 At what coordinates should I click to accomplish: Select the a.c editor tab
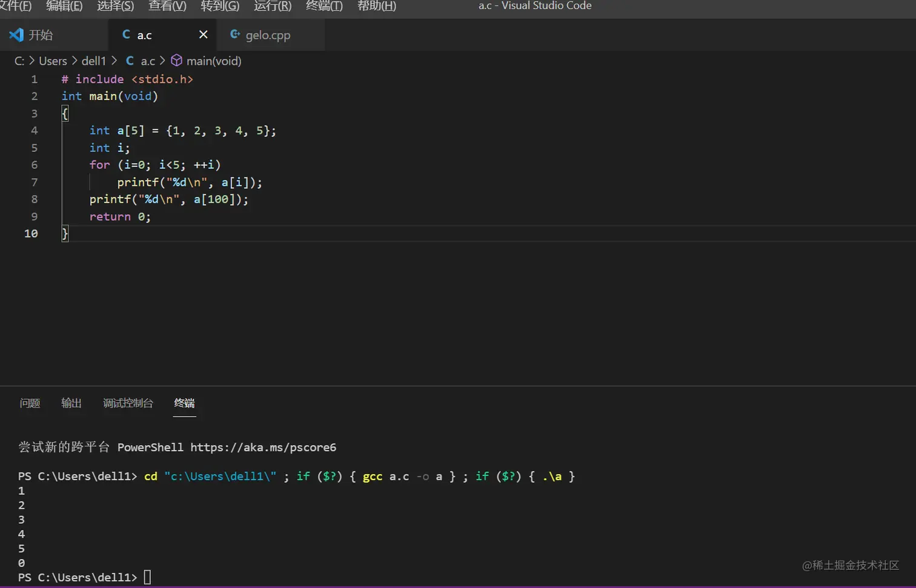coord(162,35)
